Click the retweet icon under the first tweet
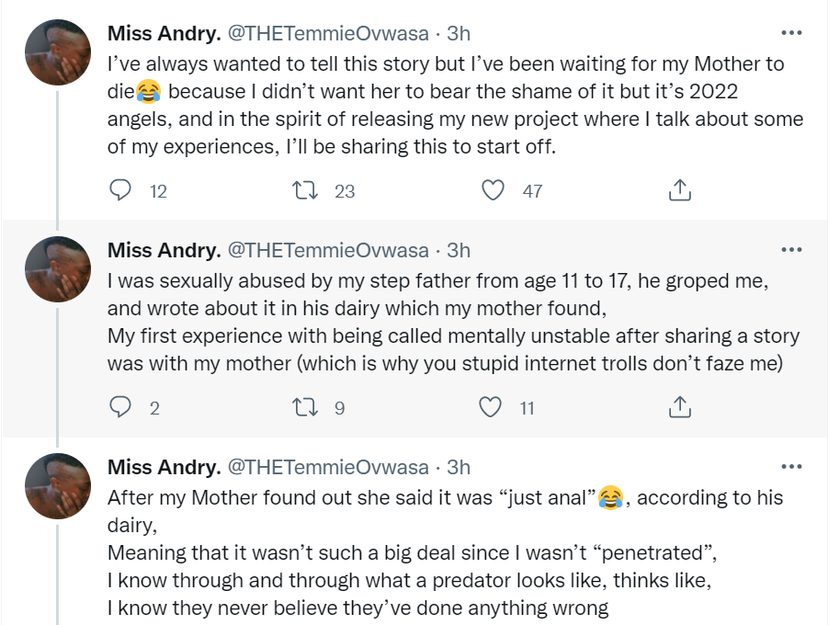 (306, 190)
